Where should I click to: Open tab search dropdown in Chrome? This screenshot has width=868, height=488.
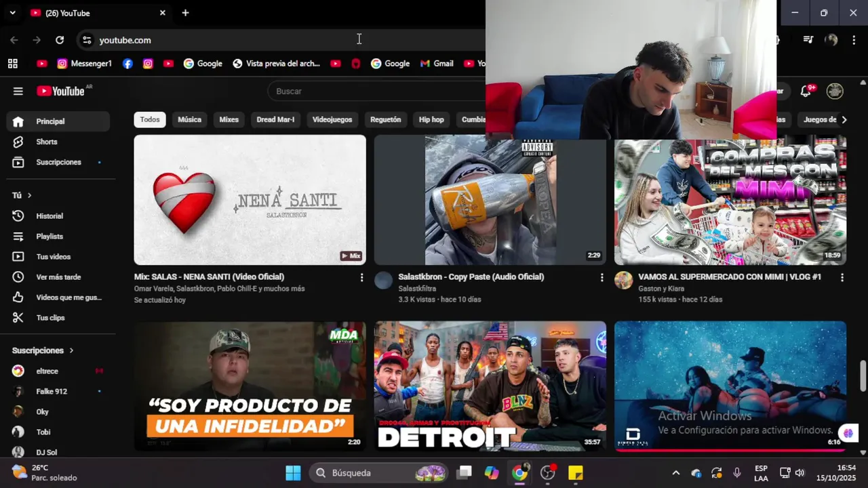pyautogui.click(x=12, y=13)
